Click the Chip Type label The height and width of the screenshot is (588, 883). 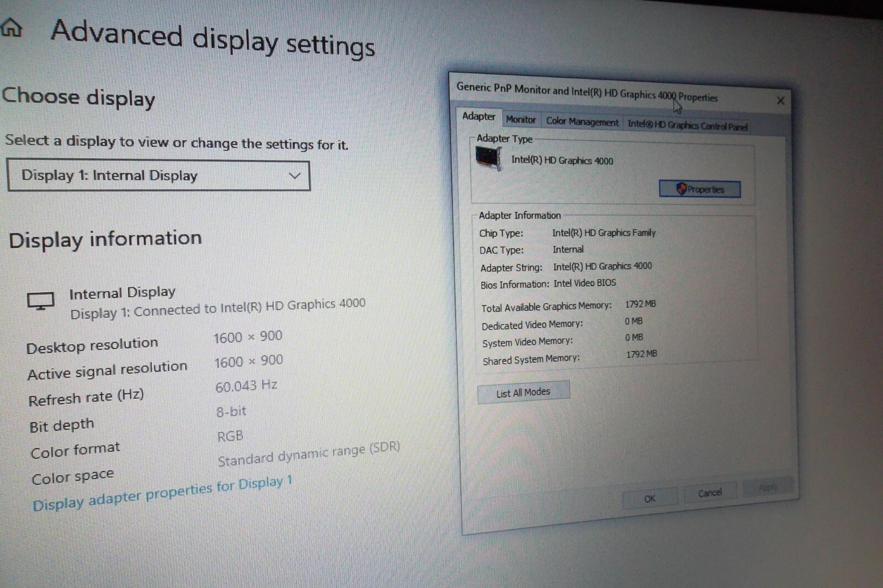tap(501, 233)
